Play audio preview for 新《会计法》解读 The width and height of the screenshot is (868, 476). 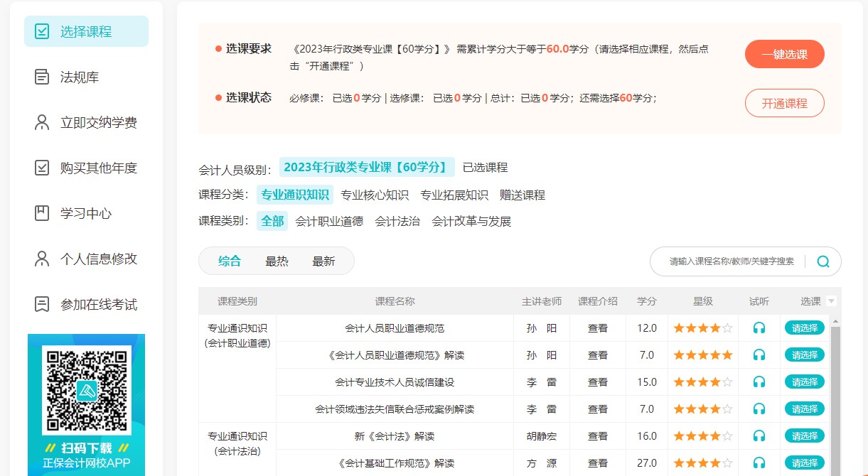(759, 436)
